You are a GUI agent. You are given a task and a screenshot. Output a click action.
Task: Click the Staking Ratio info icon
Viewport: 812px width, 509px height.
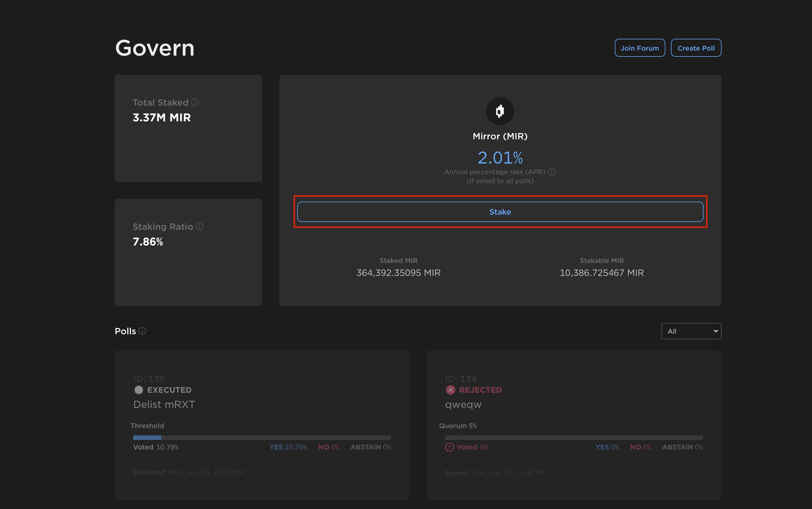coord(200,227)
